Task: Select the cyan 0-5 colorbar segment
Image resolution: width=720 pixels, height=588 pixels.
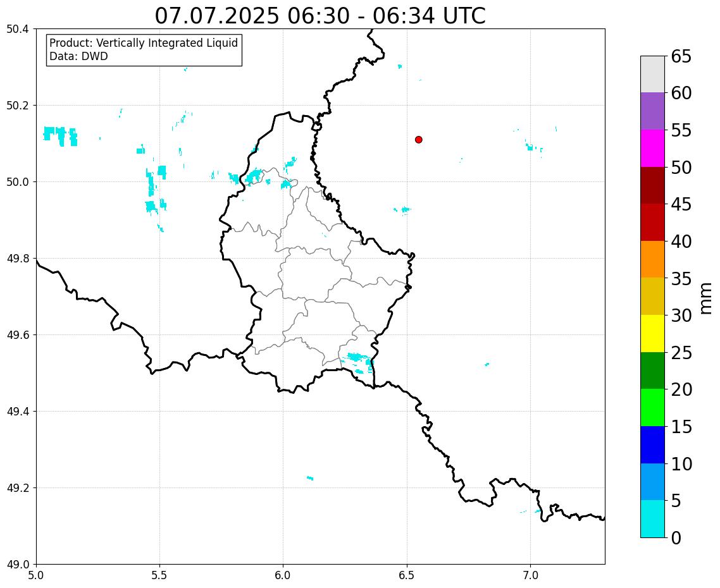Action: (652, 518)
